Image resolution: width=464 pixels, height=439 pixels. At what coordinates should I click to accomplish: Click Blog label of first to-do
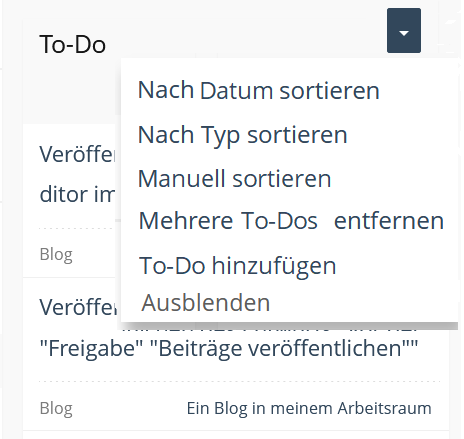pos(56,254)
